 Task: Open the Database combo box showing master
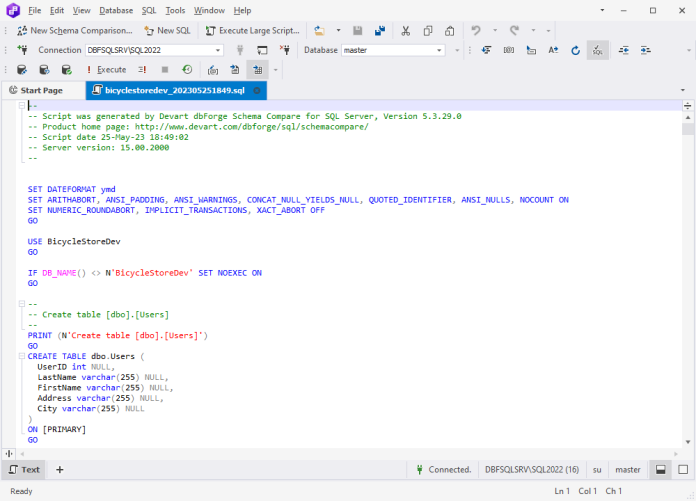click(x=393, y=50)
